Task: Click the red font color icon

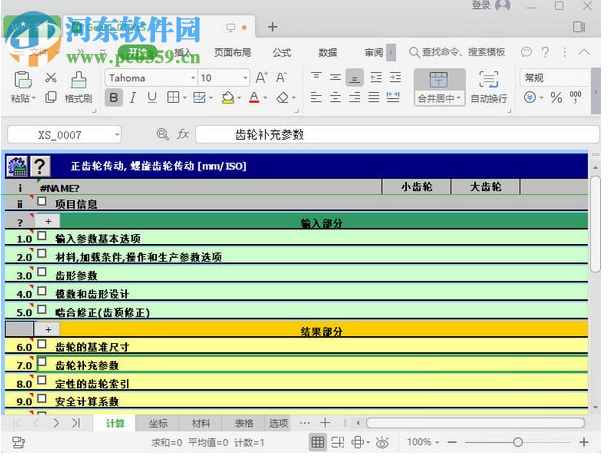Action: pos(254,97)
